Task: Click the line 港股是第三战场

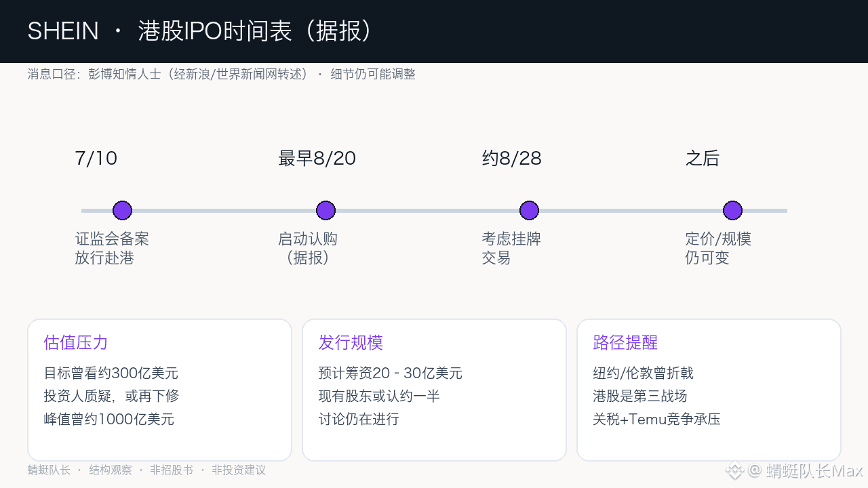Action: [x=640, y=396]
